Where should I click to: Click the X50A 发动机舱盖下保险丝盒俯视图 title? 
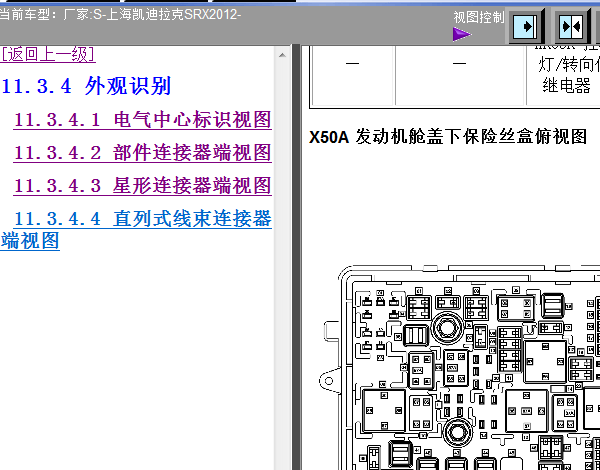[448, 137]
